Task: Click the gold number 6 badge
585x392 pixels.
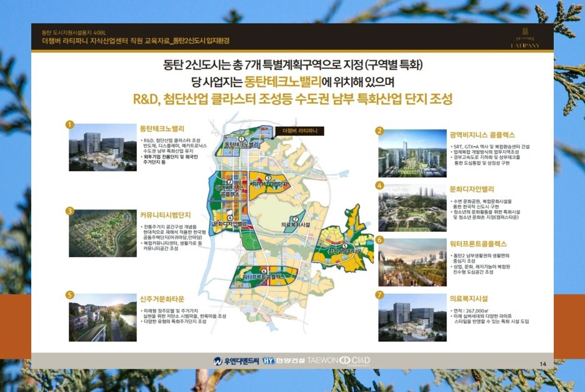Action: [x=379, y=239]
